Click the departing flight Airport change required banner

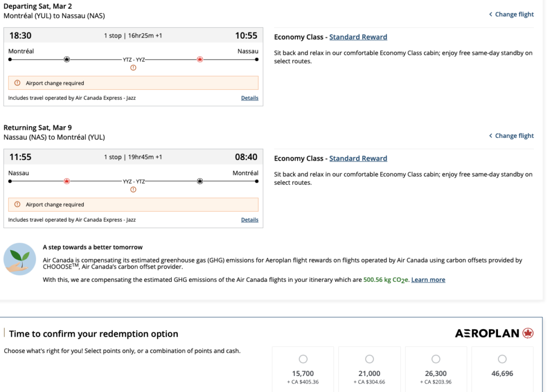[133, 83]
